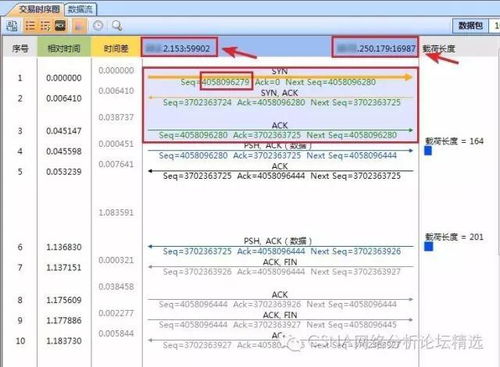Select the PSH, ACK packet in row 6

[x=280, y=246]
